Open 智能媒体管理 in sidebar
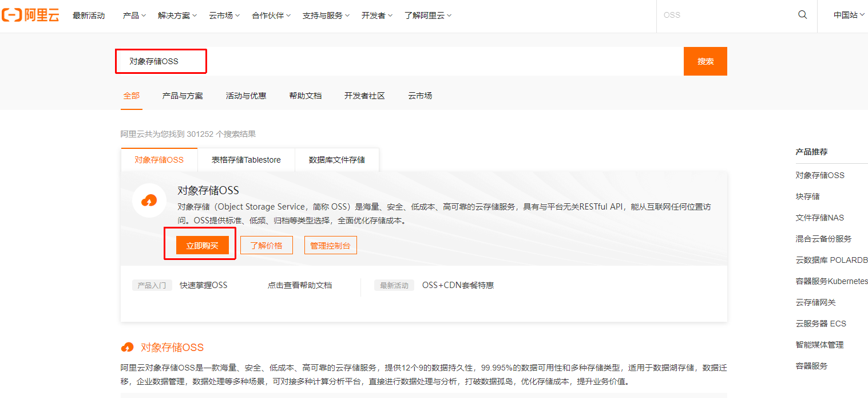 819,345
